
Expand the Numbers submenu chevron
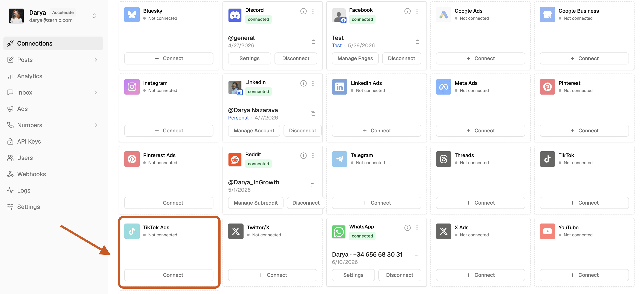click(96, 125)
